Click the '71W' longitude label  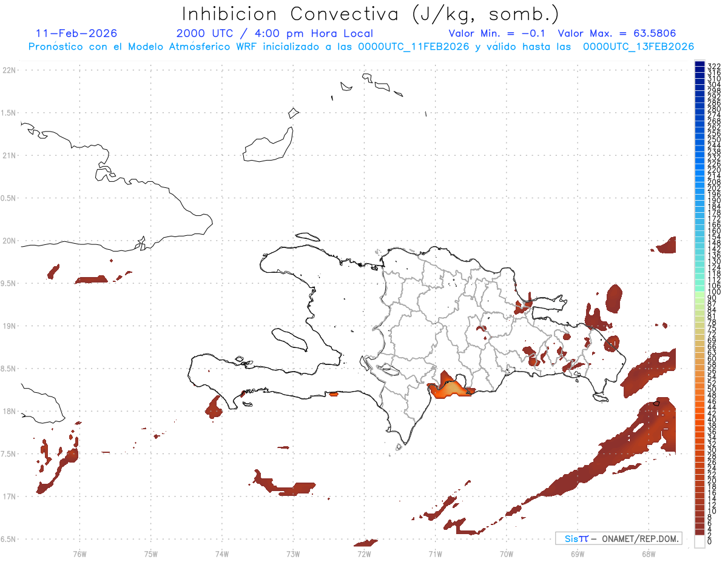pyautogui.click(x=435, y=553)
